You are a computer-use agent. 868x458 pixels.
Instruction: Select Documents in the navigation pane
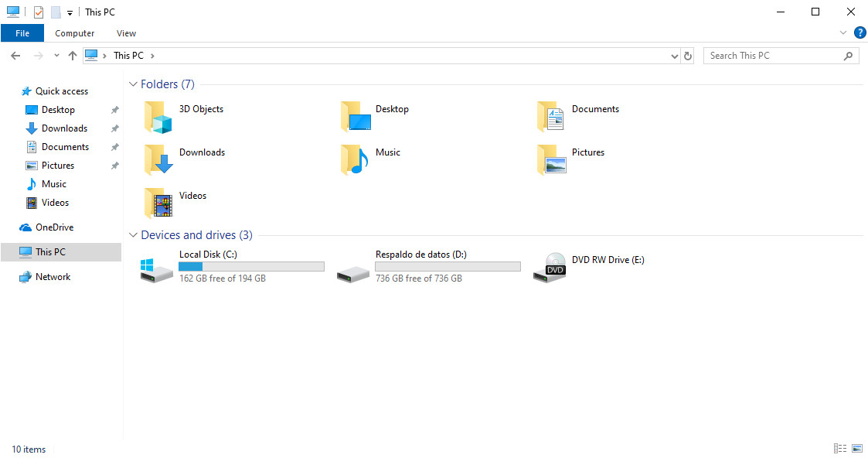tap(65, 147)
